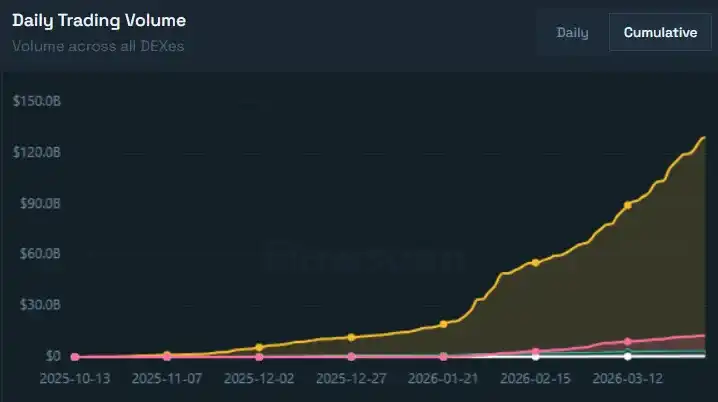Click the yellow data point at 2026-02-15
The height and width of the screenshot is (402, 718).
536,262
